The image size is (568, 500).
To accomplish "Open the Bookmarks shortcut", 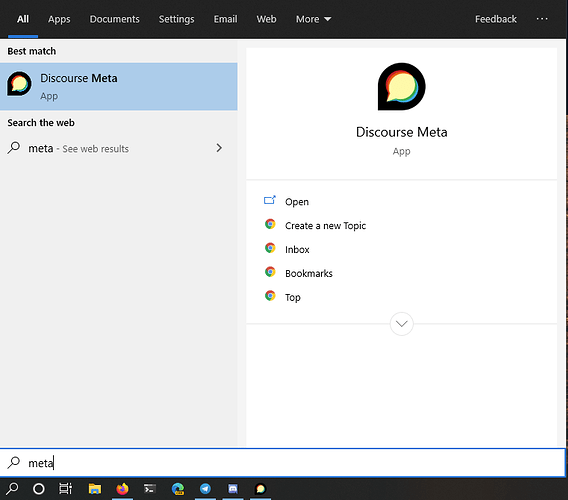I will tap(309, 274).
